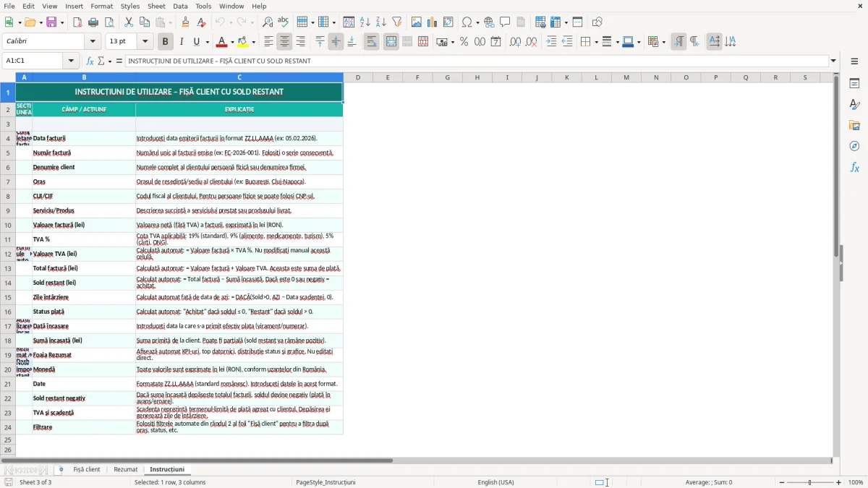The height and width of the screenshot is (488, 868).
Task: Switch to the Rezumat sheet tab
Action: tap(125, 470)
